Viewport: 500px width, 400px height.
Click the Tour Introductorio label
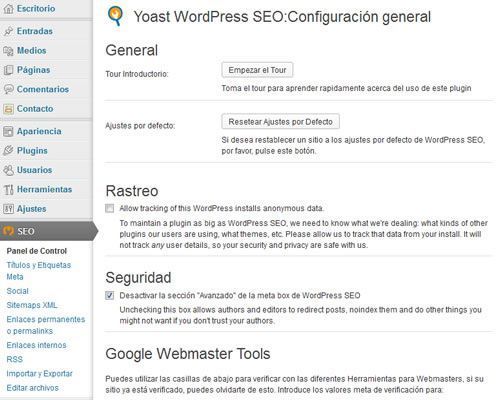point(137,74)
